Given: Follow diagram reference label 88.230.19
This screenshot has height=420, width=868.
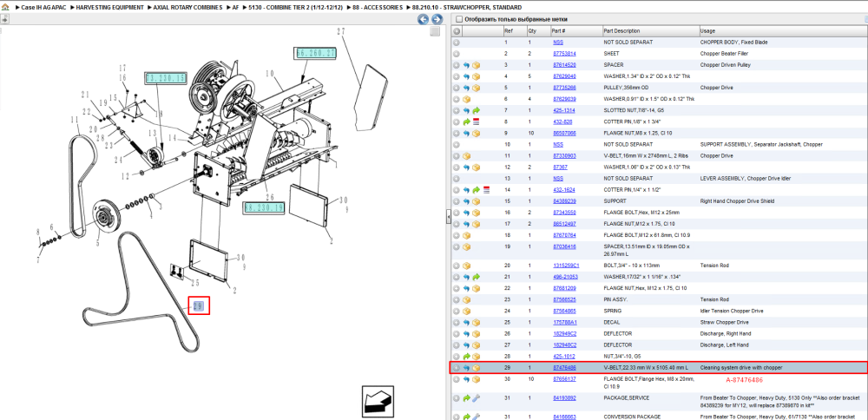Looking at the screenshot, I should (264, 207).
